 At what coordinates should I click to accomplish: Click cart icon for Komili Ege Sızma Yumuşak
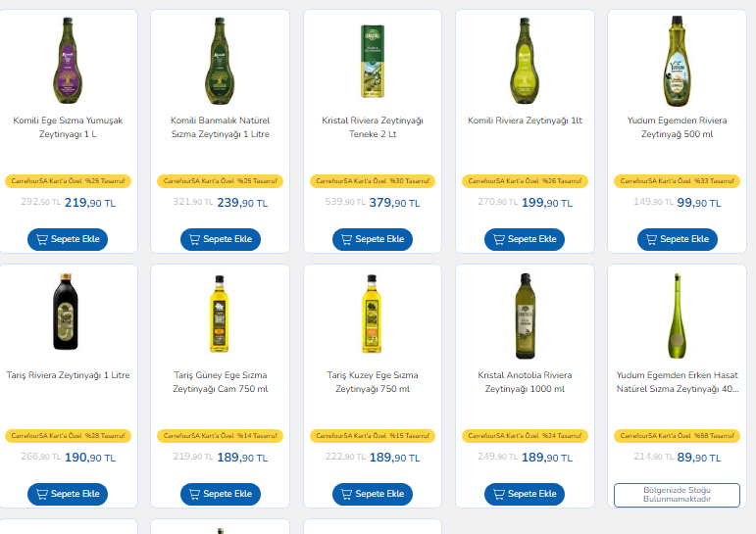pyautogui.click(x=42, y=239)
